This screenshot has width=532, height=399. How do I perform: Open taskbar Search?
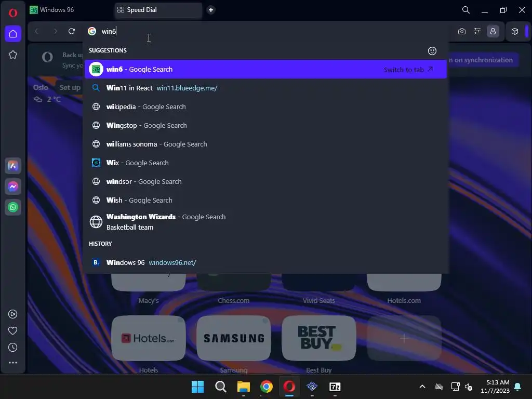220,387
